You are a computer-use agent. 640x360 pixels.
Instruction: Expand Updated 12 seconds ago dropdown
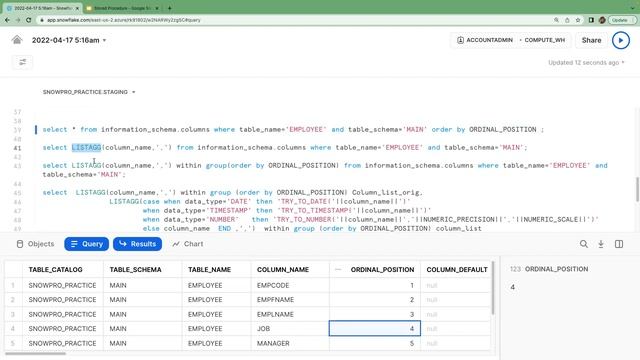point(586,62)
